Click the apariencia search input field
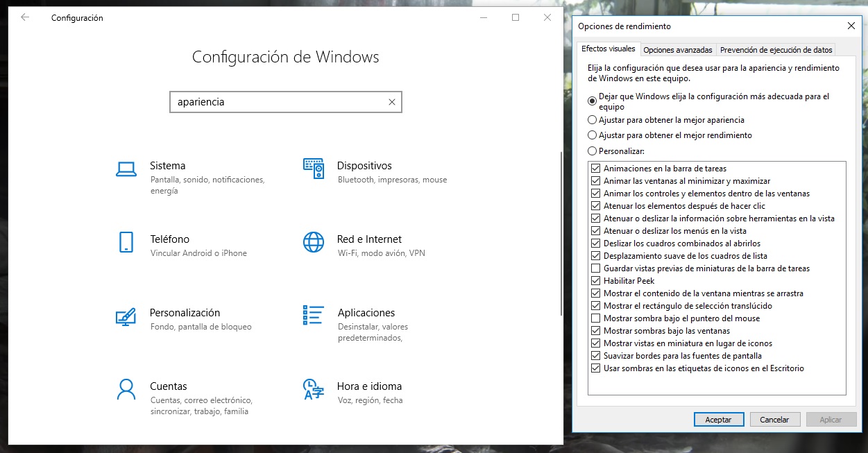Image resolution: width=868 pixels, height=453 pixels. click(x=278, y=102)
